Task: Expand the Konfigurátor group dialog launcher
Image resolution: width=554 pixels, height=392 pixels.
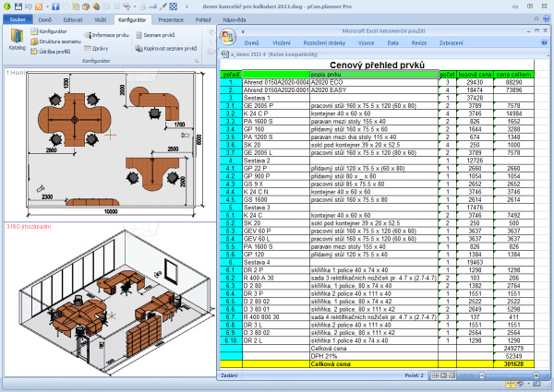Action: tap(198, 59)
